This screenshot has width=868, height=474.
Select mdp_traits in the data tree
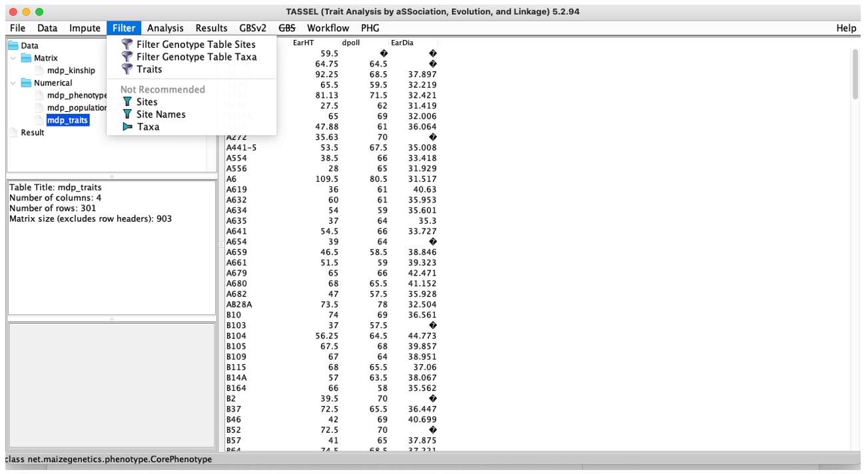[67, 120]
